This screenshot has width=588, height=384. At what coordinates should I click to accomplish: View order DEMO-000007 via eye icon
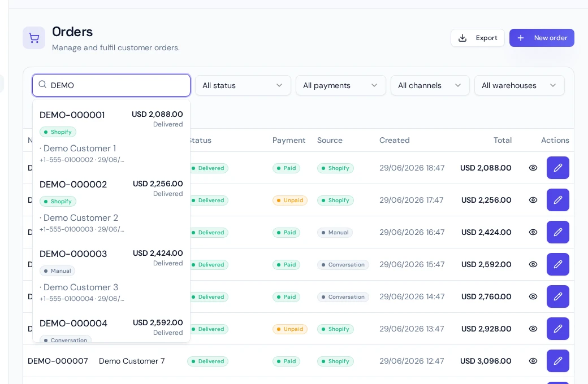pyautogui.click(x=533, y=361)
